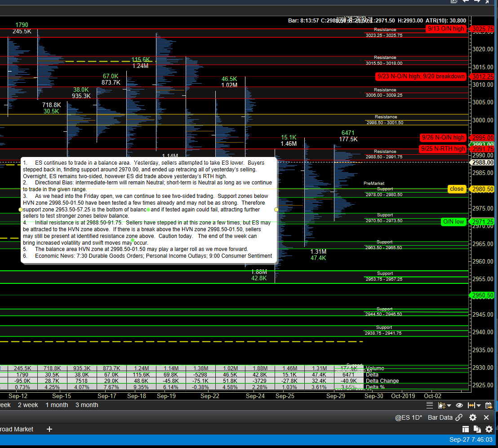Click the add study chart icon
The width and height of the screenshot is (498, 448).
441,405
